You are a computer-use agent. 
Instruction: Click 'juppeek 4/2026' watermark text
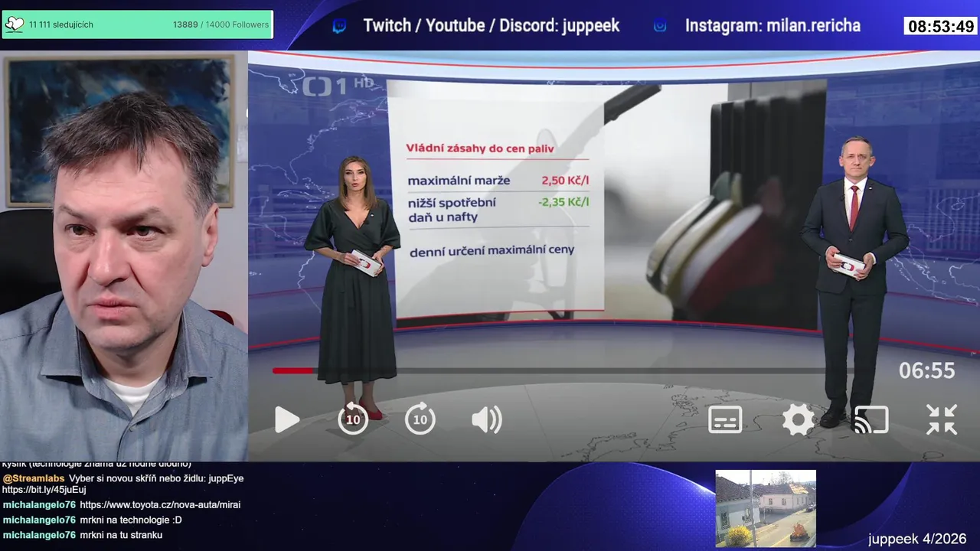[x=917, y=539]
